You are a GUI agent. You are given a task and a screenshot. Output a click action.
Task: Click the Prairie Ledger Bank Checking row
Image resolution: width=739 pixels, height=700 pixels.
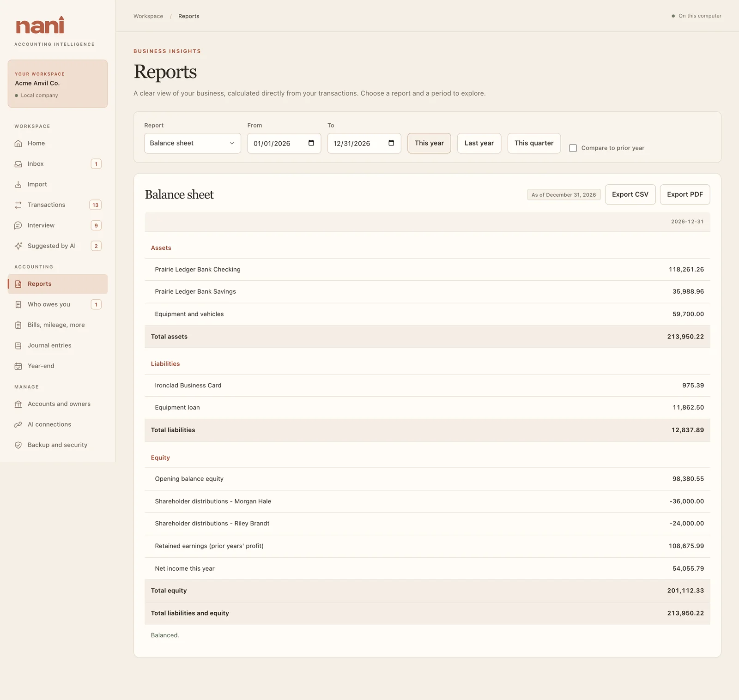(x=427, y=270)
